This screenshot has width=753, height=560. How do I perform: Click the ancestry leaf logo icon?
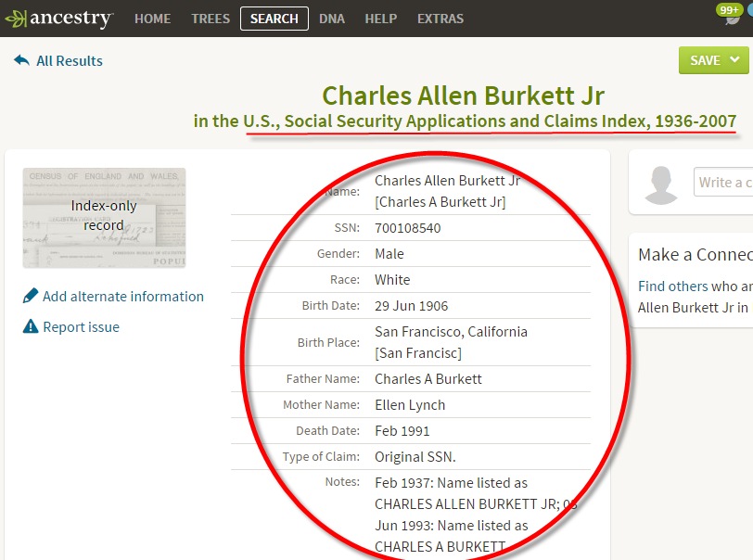(17, 17)
